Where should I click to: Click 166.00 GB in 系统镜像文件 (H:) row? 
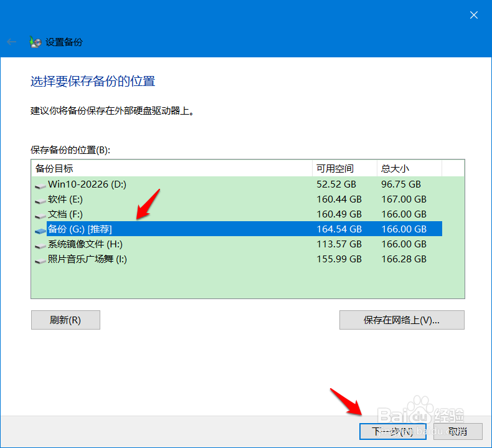(x=404, y=244)
